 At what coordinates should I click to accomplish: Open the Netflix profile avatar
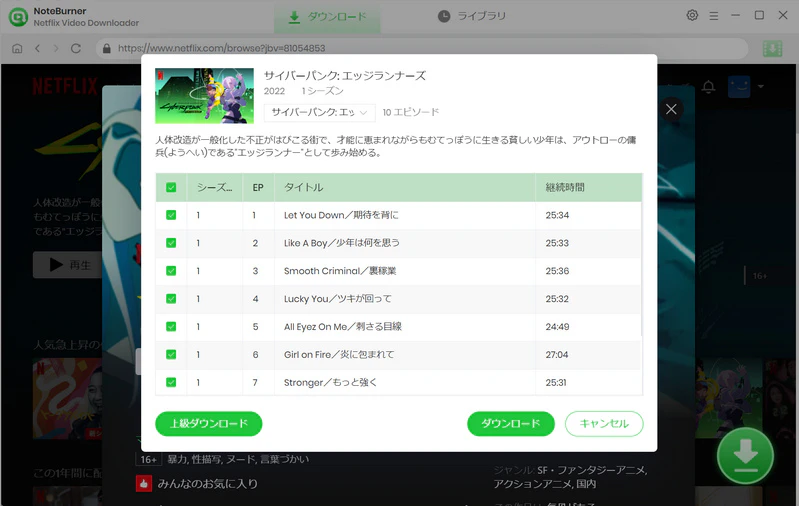pos(739,87)
